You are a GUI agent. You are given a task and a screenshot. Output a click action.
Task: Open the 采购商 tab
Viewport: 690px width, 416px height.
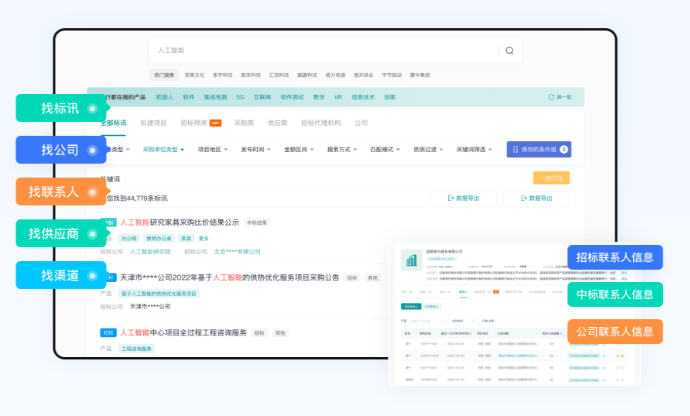[x=244, y=123]
